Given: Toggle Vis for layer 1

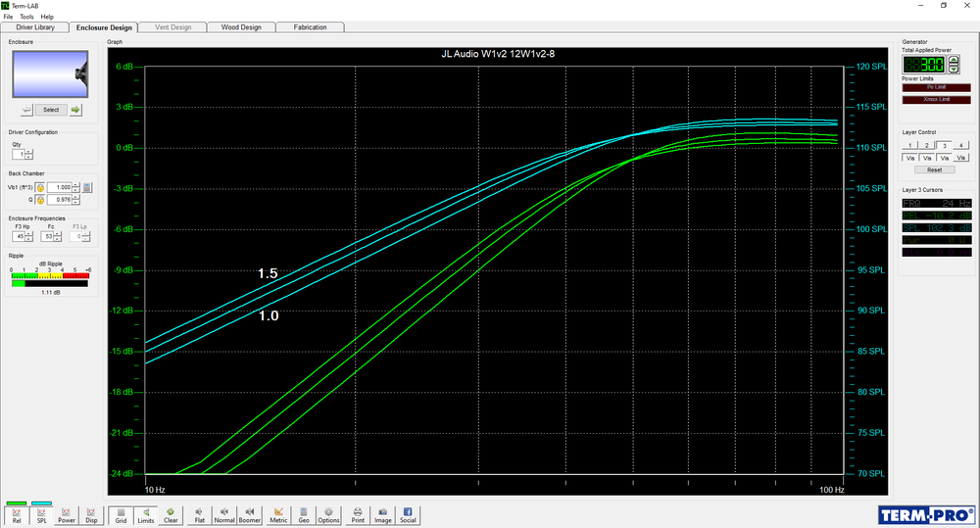Looking at the screenshot, I should (x=910, y=158).
